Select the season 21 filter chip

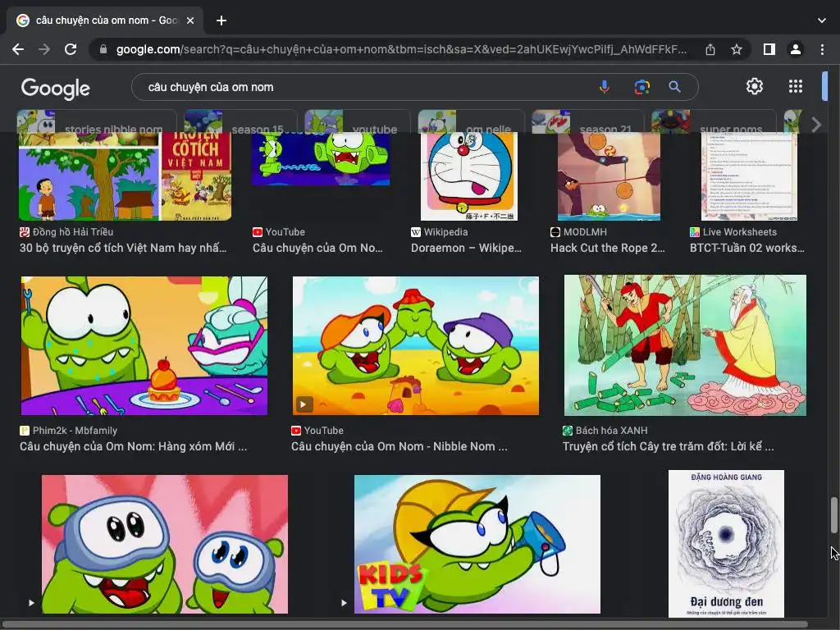click(587, 121)
